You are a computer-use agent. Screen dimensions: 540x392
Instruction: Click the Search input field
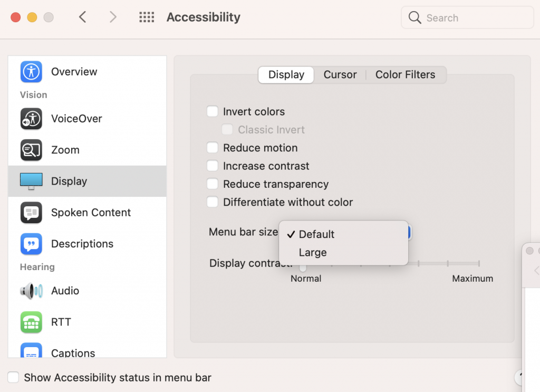[468, 17]
